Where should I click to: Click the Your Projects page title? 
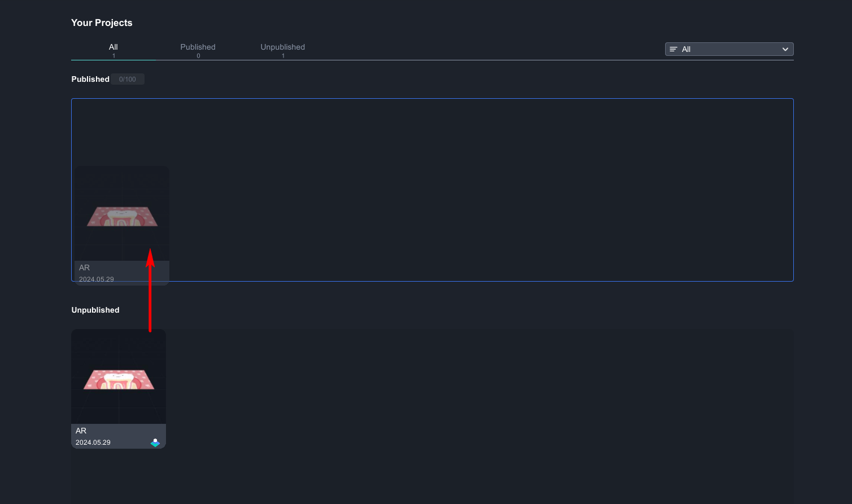point(102,23)
